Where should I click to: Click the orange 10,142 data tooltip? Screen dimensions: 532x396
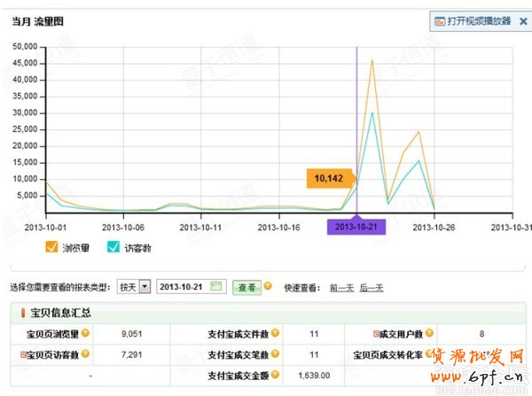point(327,179)
